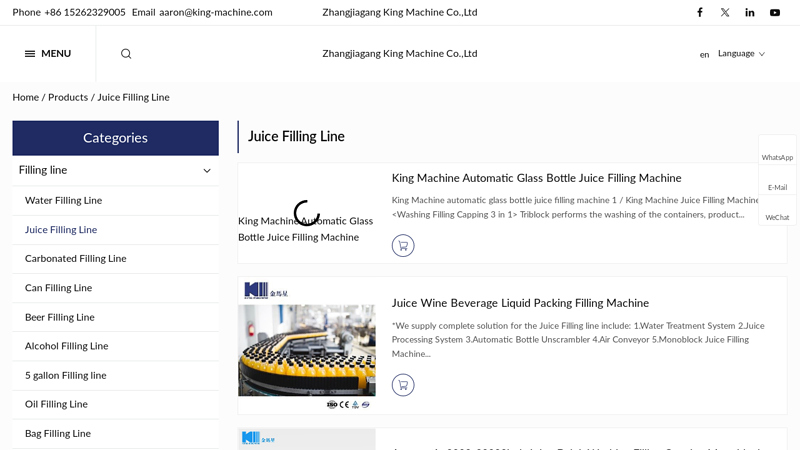Open the hamburger MENU button
The width and height of the screenshot is (800, 450).
tap(48, 54)
